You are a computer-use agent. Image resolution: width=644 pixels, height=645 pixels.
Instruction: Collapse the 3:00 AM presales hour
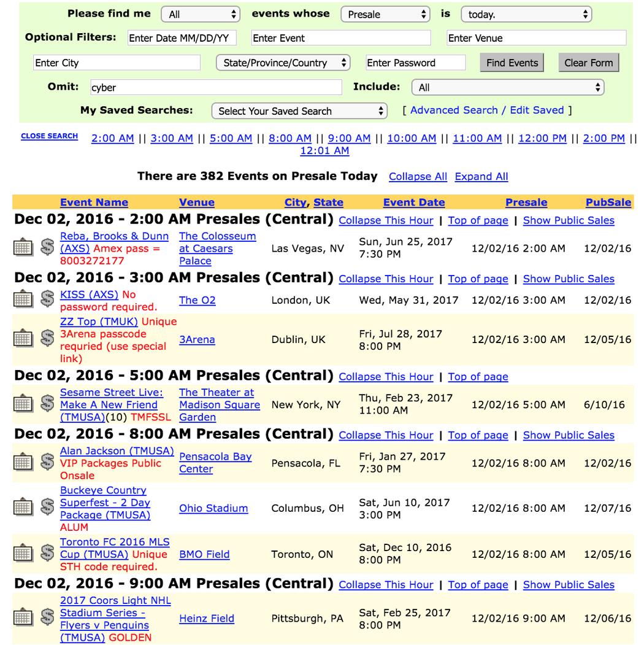(x=386, y=279)
